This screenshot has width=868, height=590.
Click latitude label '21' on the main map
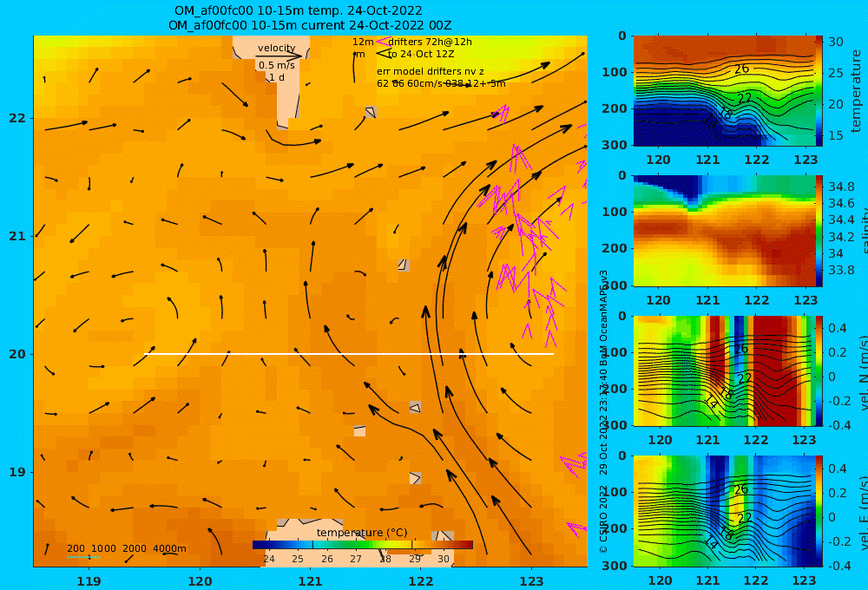pyautogui.click(x=17, y=236)
